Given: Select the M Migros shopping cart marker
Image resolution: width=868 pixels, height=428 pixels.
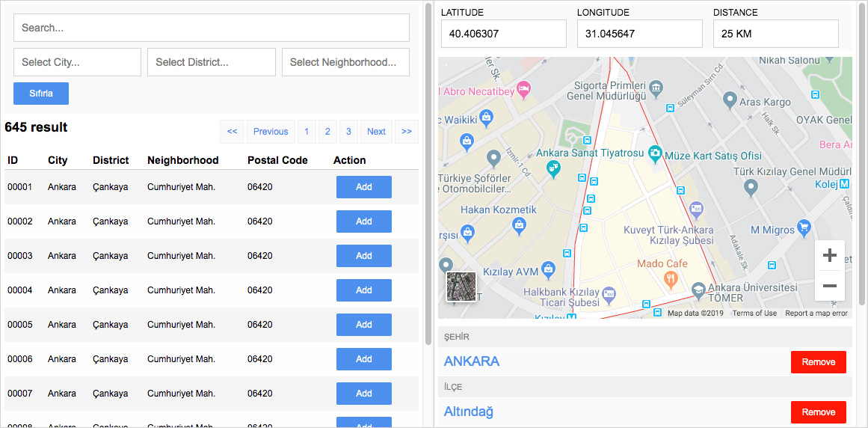Looking at the screenshot, I should pyautogui.click(x=804, y=227).
